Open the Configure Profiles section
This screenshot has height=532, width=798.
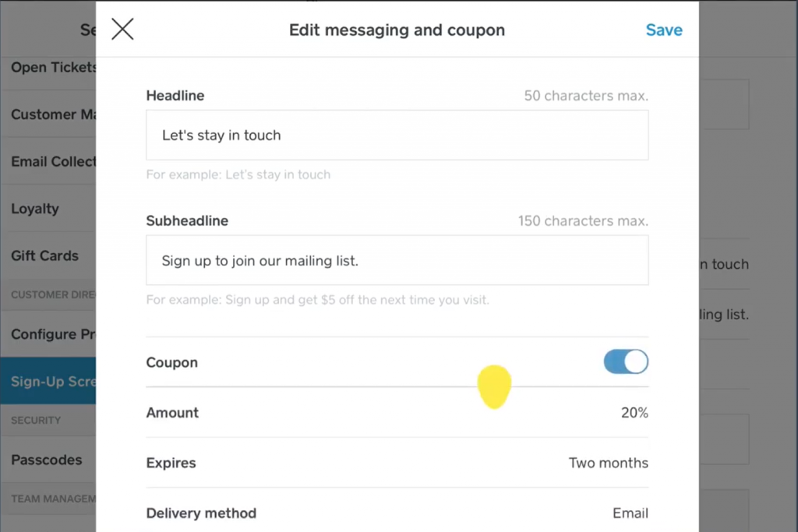click(x=48, y=333)
